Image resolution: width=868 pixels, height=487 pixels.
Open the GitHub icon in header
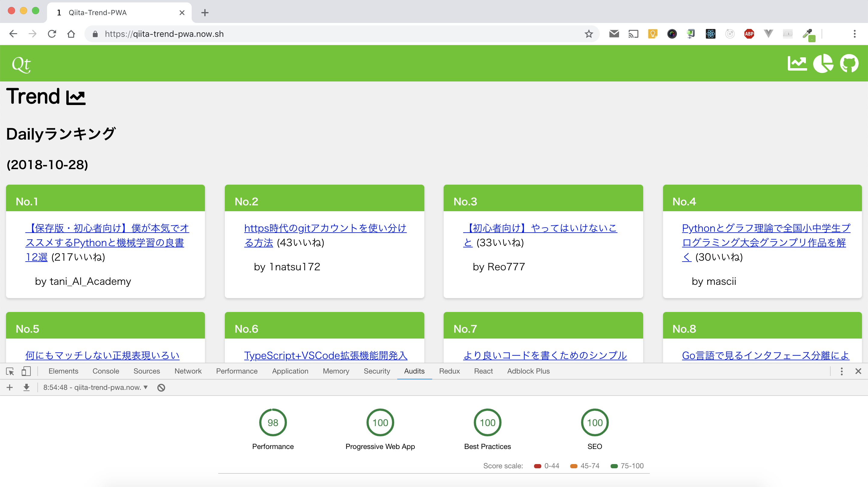click(849, 63)
